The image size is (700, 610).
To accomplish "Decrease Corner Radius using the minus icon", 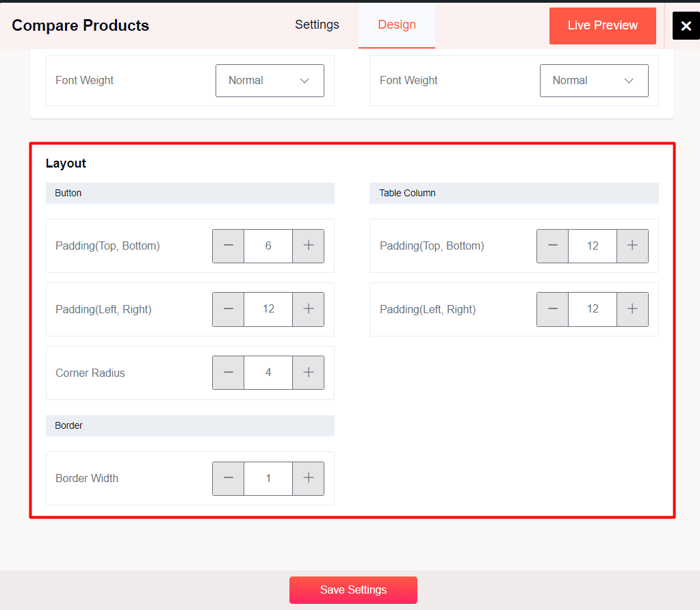I will click(228, 373).
